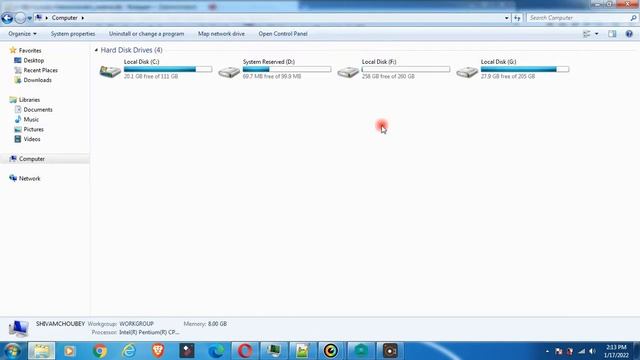This screenshot has width=640, height=360.
Task: Select Local Disk (G:) drive icon
Action: click(467, 72)
